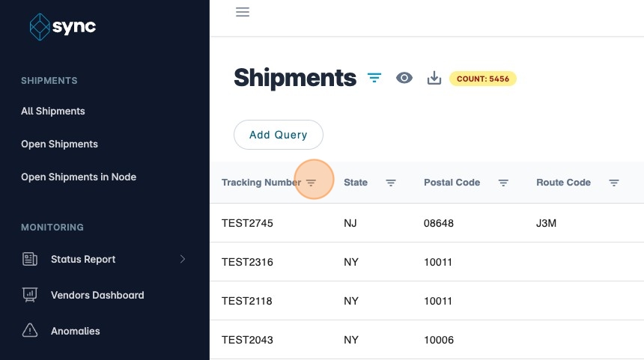644x360 pixels.
Task: Filter the Tracking Number column
Action: [x=312, y=183]
